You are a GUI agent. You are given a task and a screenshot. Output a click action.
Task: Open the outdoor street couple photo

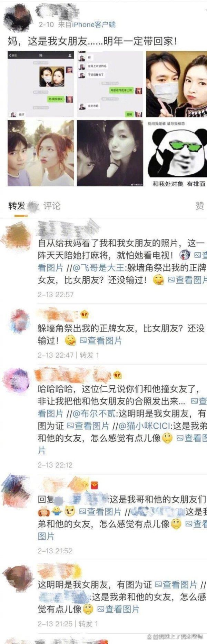(41, 153)
